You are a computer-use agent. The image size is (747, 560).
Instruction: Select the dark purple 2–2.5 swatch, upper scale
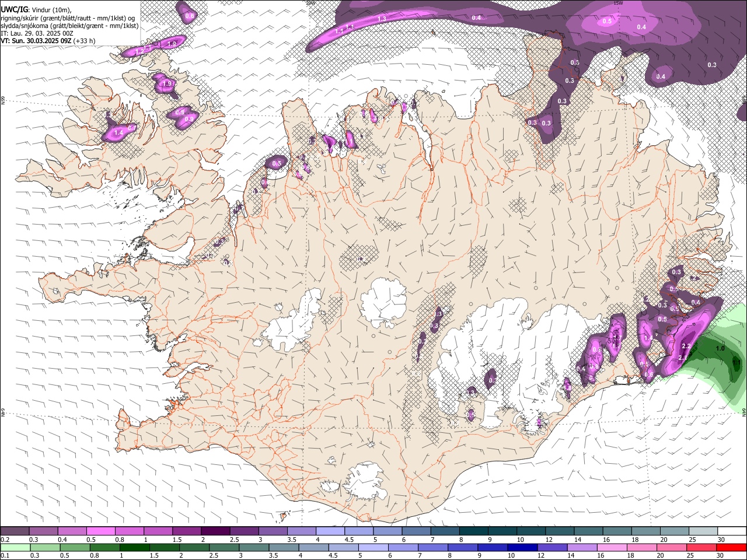(x=215, y=531)
